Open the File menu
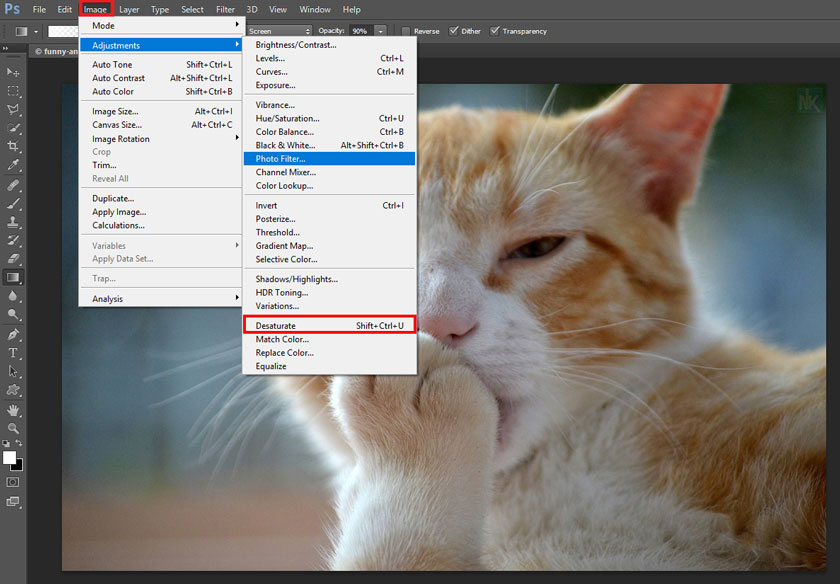Image resolution: width=840 pixels, height=584 pixels. point(39,10)
